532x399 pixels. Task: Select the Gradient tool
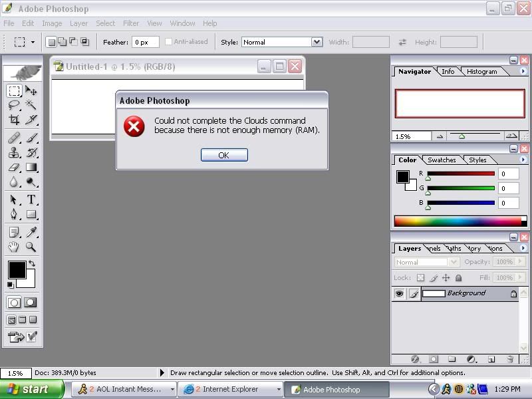click(31, 168)
